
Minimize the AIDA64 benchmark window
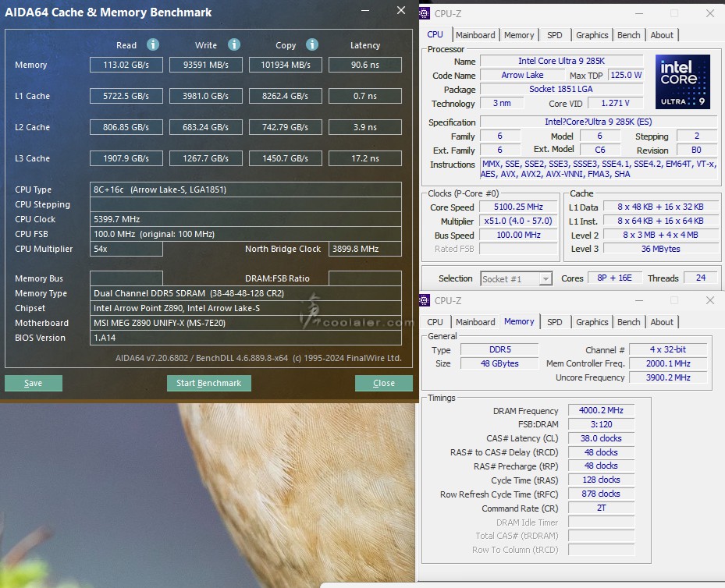click(x=365, y=11)
